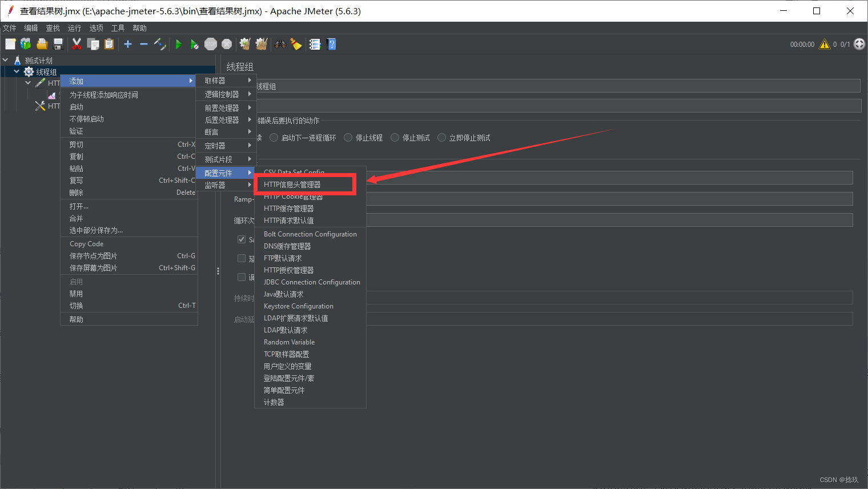Choose 禁用 in context menu
This screenshot has height=489, width=868.
point(129,294)
